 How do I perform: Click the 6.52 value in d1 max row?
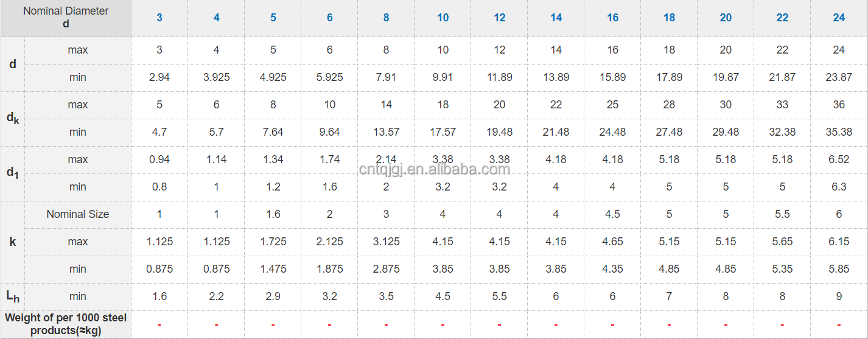[839, 159]
